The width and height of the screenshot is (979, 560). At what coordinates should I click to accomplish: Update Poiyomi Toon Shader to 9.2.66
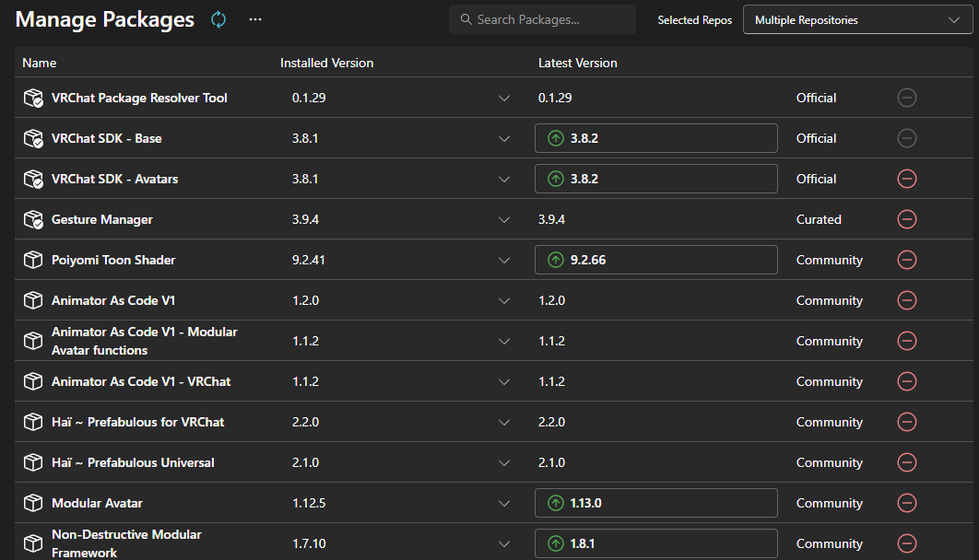pyautogui.click(x=656, y=260)
